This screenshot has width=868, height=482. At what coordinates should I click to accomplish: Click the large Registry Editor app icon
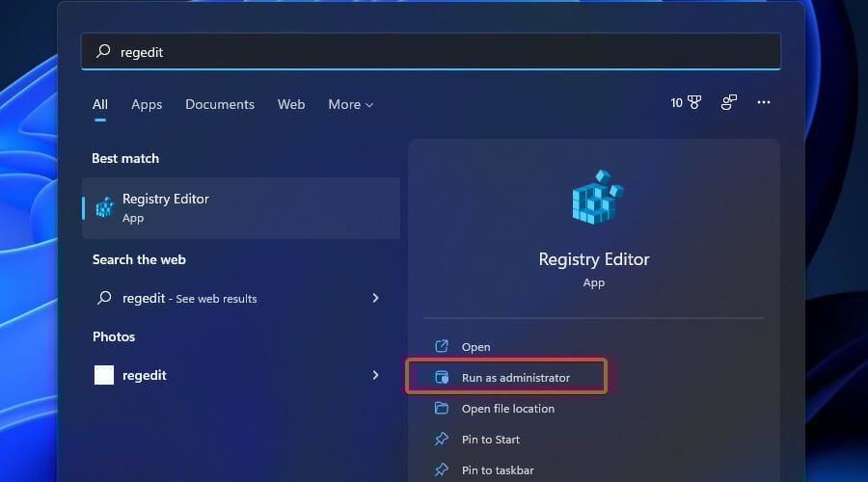[x=597, y=198]
